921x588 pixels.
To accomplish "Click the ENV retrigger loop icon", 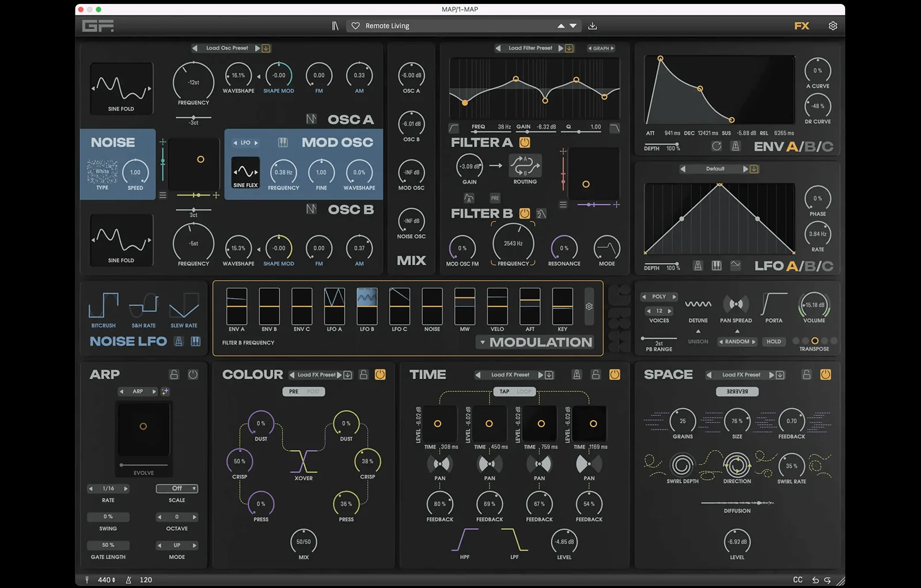I will point(717,146).
